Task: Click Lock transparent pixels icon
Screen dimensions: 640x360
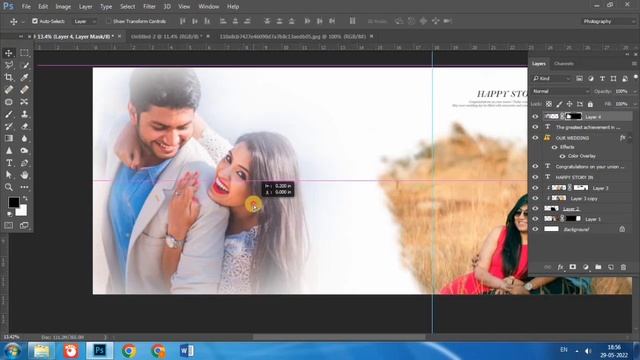Action: [549, 104]
